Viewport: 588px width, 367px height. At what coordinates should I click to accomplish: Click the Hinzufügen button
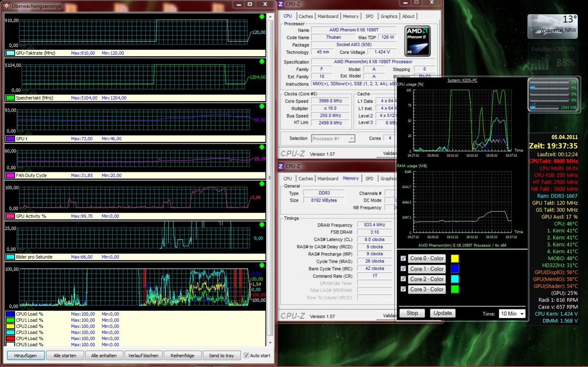click(x=25, y=356)
